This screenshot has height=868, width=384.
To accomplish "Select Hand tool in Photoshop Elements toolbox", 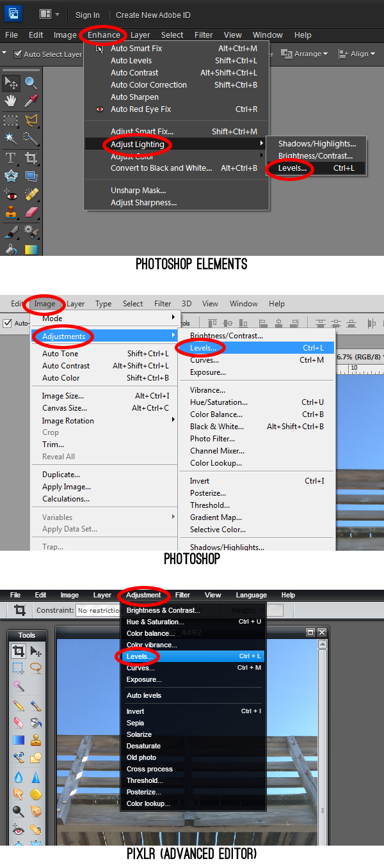I will coord(11,100).
